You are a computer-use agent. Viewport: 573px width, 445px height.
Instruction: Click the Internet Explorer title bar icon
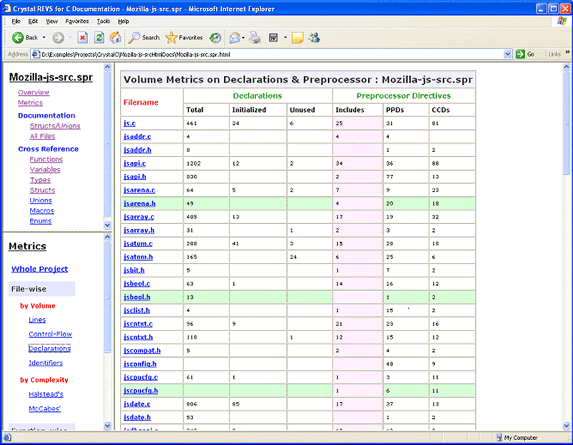(x=7, y=8)
